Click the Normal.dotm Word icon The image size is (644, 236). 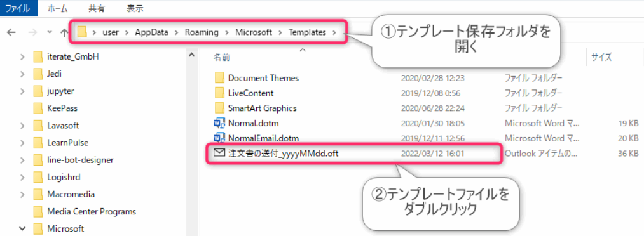[219, 123]
